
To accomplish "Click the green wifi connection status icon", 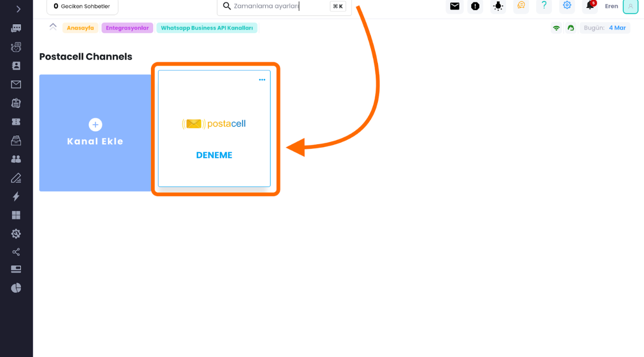I will coord(556,28).
